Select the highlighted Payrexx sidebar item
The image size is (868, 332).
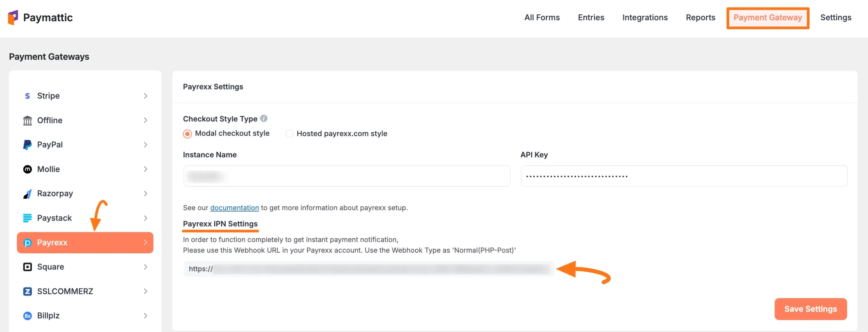coord(85,242)
